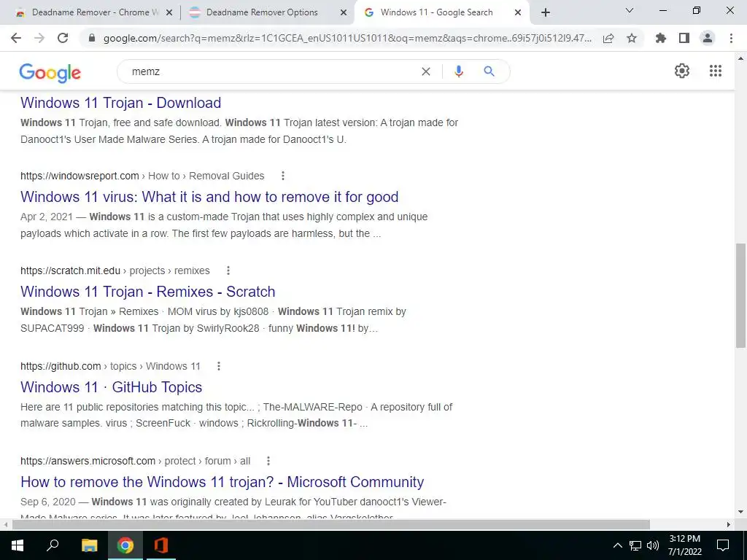Click the windowsreport.com URL breadcrumb
The height and width of the screenshot is (560, 747).
tap(142, 176)
